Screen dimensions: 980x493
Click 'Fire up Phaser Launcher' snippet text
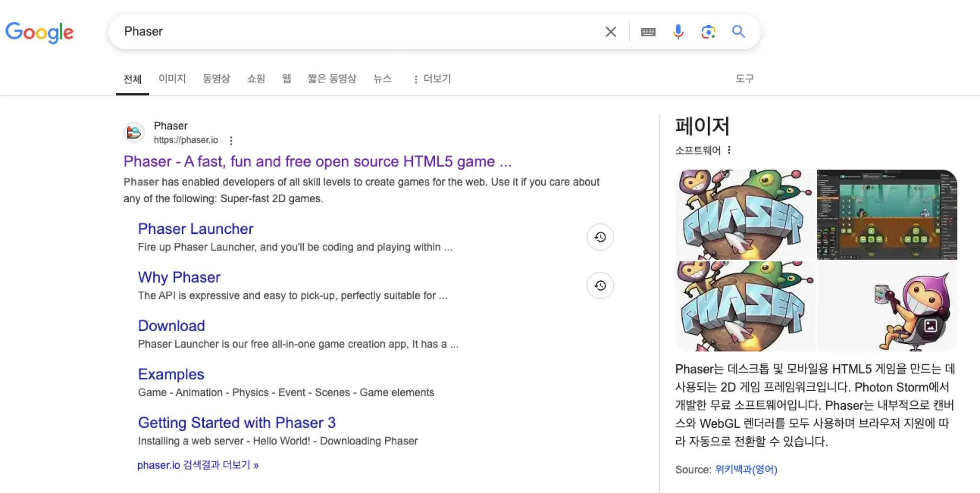tap(295, 247)
